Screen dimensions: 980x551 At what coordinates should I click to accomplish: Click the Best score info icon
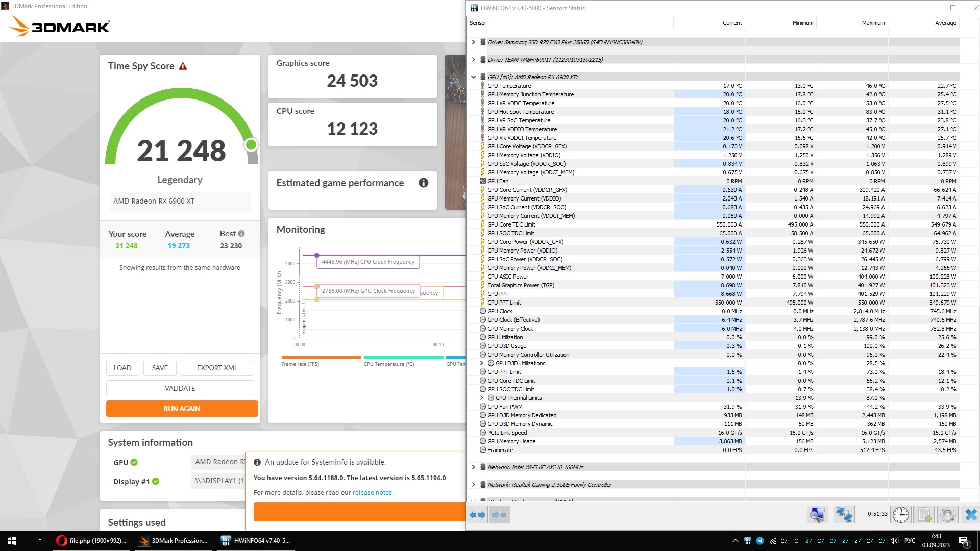[x=241, y=233]
